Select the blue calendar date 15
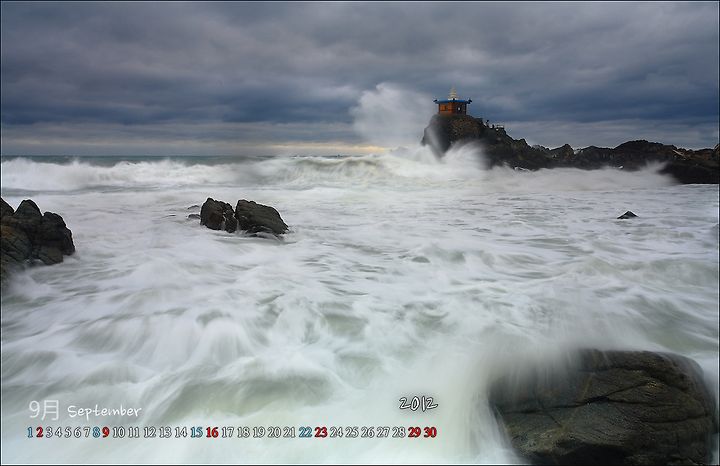The height and width of the screenshot is (466, 720). tap(197, 432)
